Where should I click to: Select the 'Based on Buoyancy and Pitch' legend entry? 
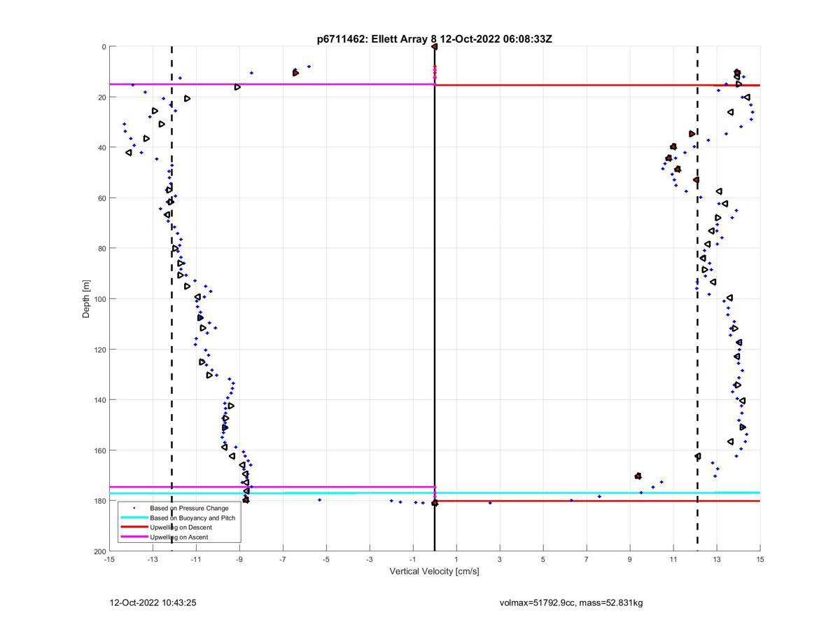click(192, 518)
